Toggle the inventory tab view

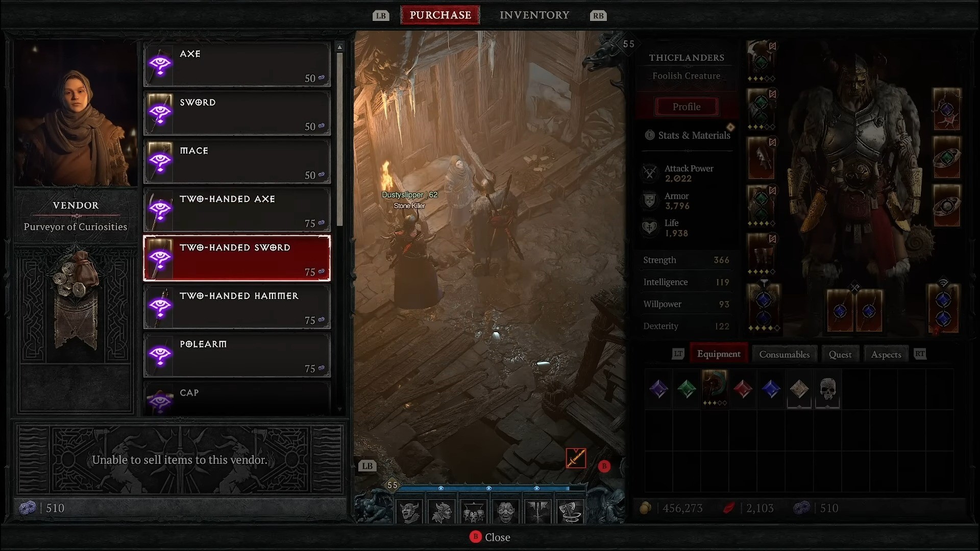click(534, 15)
